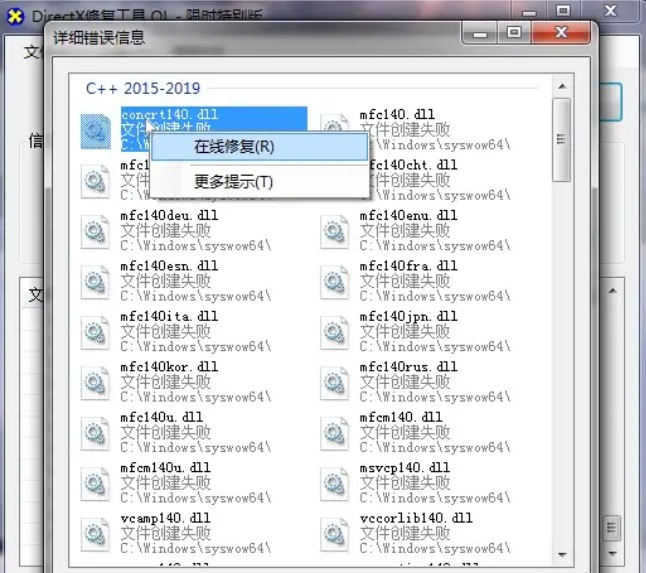646x573 pixels.
Task: Select the mfc140deu.dll file icon
Action: tap(95, 232)
